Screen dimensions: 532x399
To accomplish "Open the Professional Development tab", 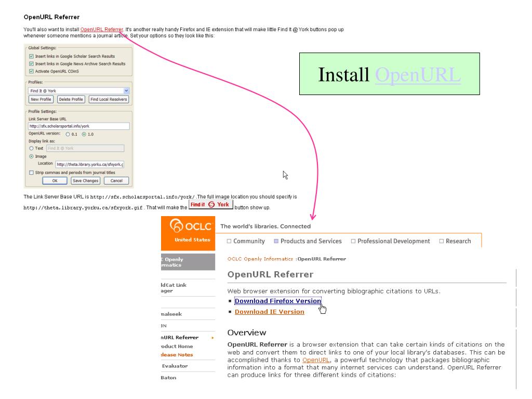I will (390, 241).
